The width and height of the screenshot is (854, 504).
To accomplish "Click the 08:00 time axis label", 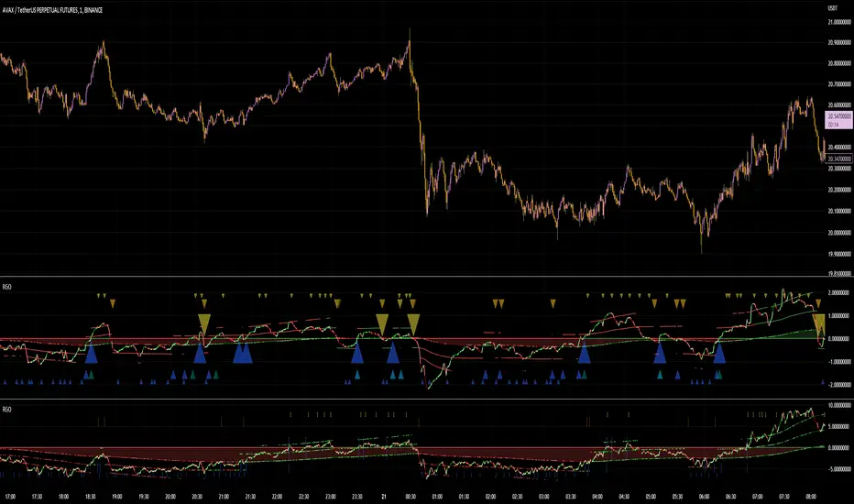I will (x=811, y=497).
